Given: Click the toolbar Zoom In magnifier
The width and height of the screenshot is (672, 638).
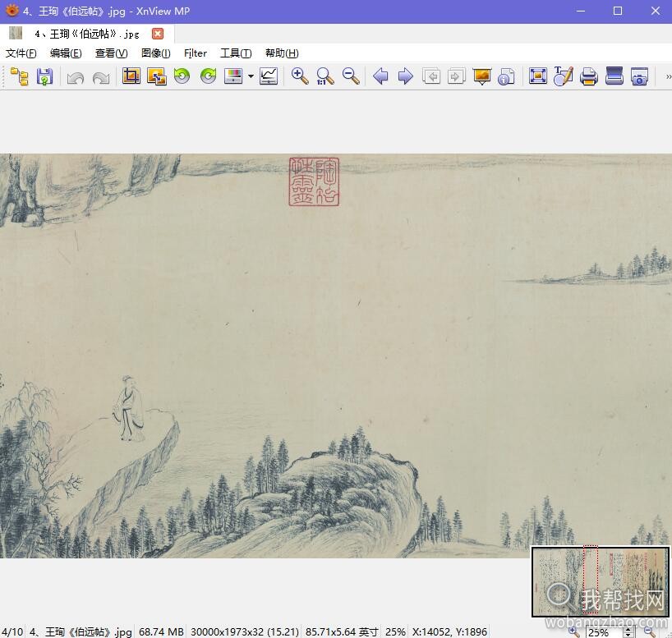Looking at the screenshot, I should click(300, 76).
